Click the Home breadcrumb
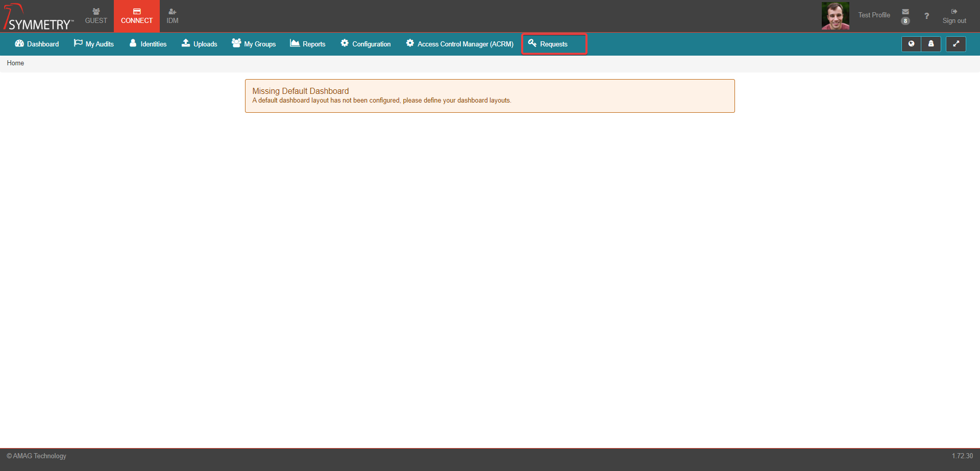The height and width of the screenshot is (471, 980). point(15,63)
